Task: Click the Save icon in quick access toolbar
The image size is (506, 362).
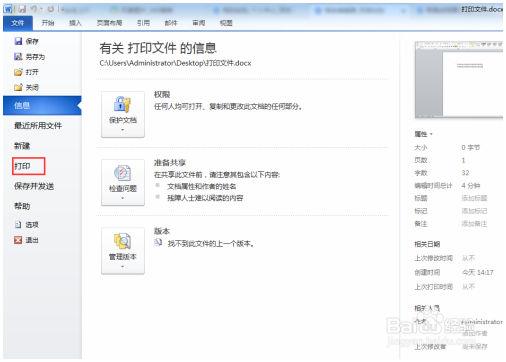Action: [22, 9]
